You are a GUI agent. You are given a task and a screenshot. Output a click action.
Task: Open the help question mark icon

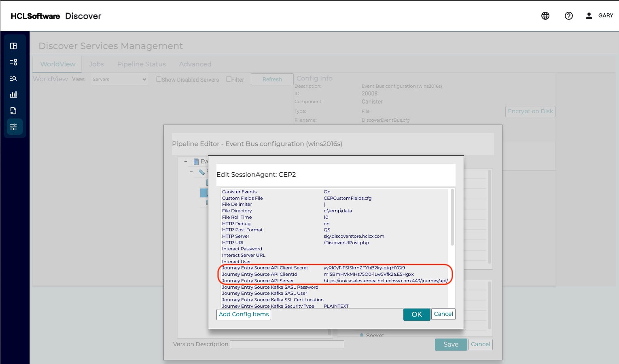tap(569, 16)
